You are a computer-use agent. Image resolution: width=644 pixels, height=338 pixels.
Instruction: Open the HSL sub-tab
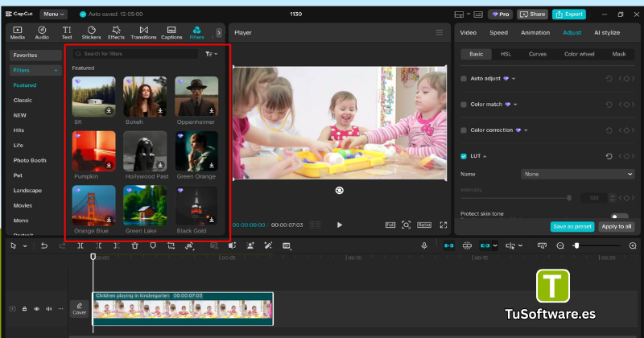[506, 54]
